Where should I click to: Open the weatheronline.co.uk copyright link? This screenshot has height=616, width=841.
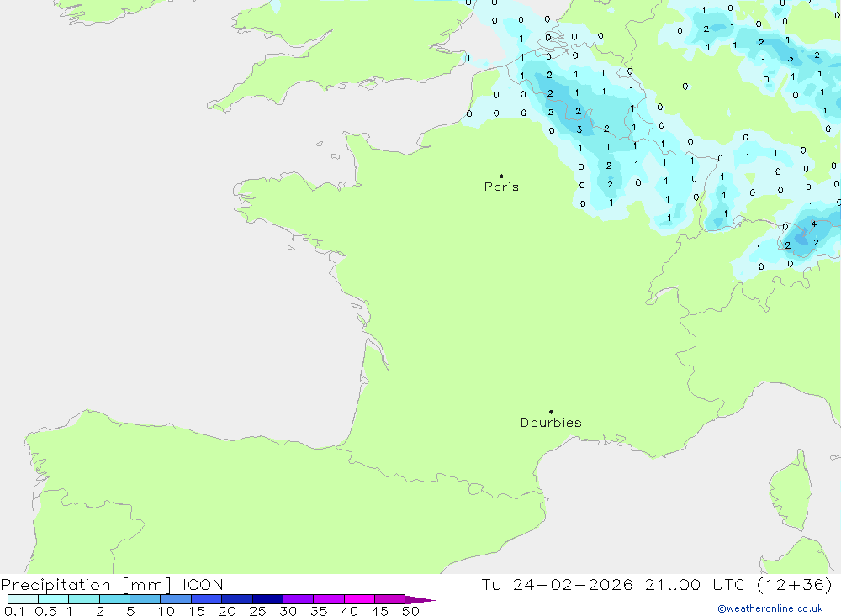pos(770,608)
